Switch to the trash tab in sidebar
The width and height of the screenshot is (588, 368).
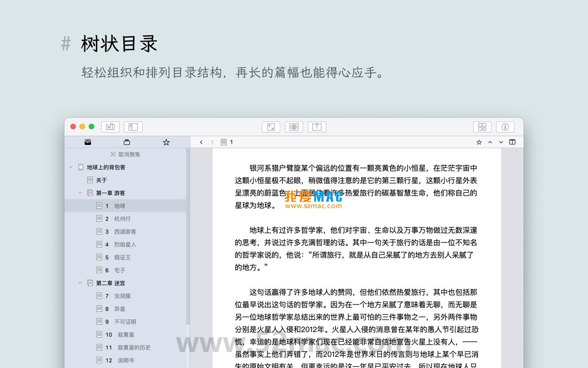[x=127, y=142]
